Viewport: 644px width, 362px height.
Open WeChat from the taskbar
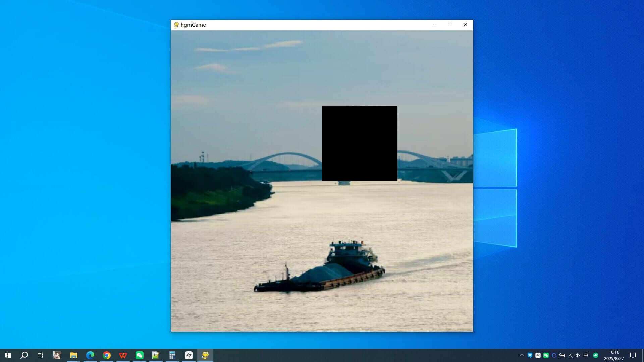140,355
